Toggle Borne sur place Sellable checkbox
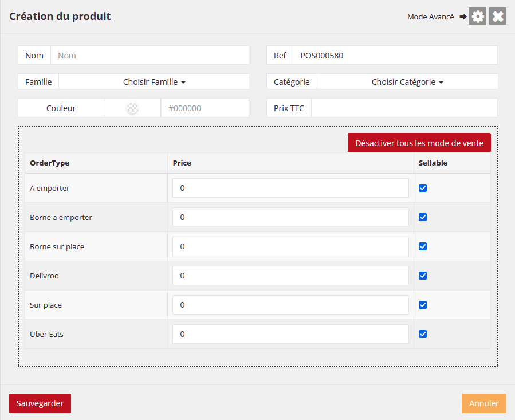The width and height of the screenshot is (515, 420). pos(423,246)
